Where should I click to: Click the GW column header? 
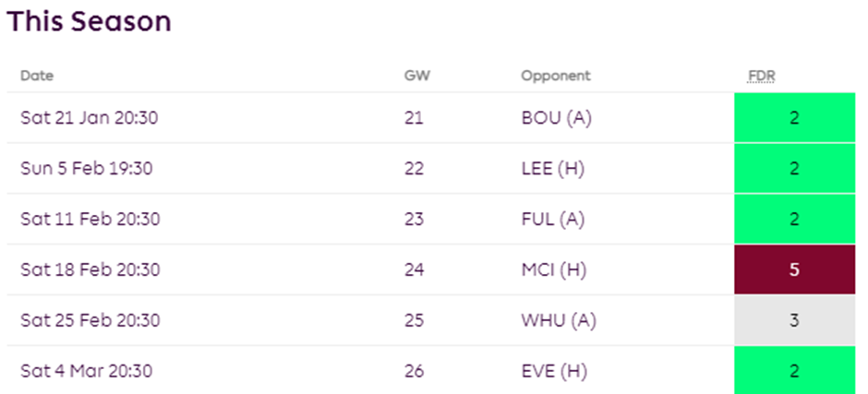416,76
